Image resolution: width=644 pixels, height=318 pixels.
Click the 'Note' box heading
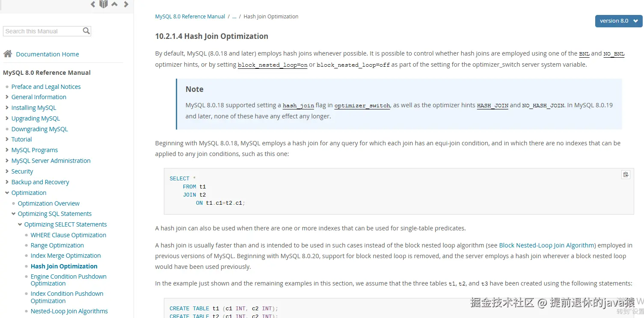(x=194, y=89)
